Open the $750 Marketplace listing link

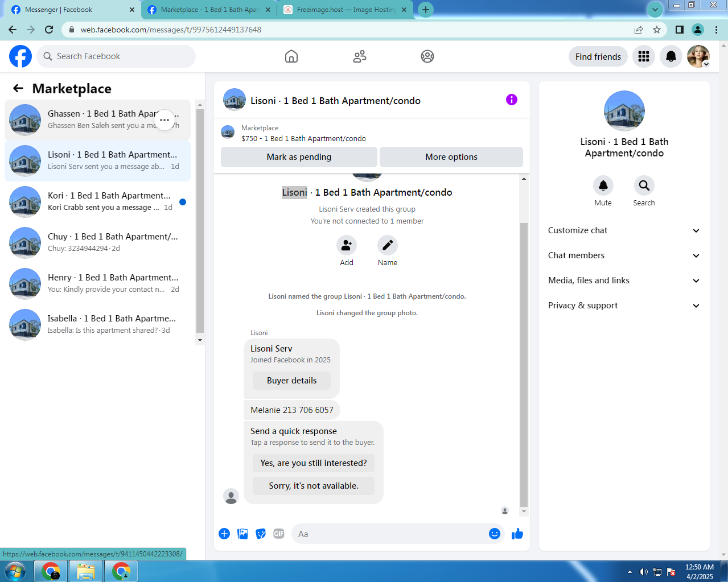click(303, 138)
